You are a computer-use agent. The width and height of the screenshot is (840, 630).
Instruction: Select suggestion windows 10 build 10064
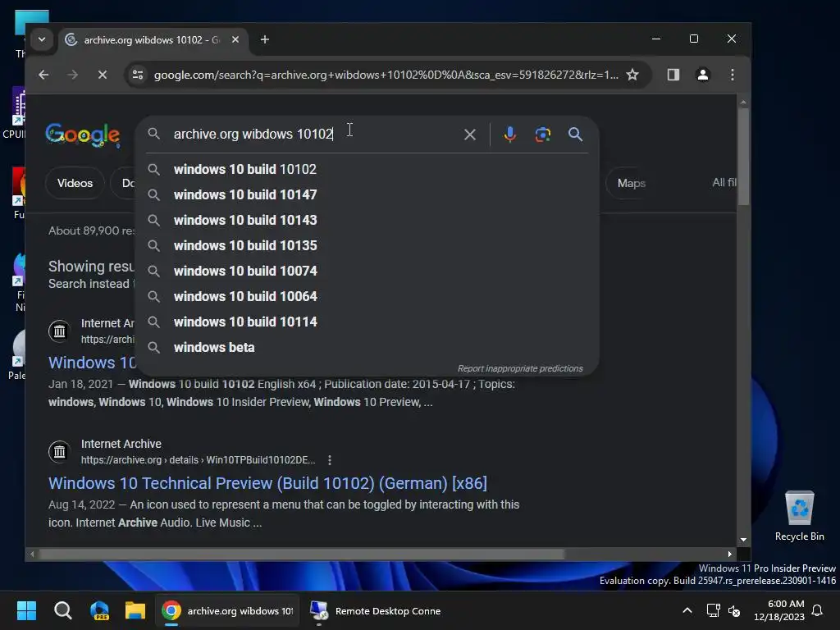click(367, 297)
